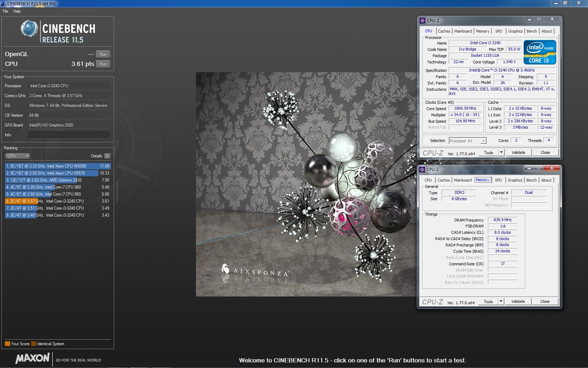Click the Core Speed value 3569.59 MHz
588x368 pixels.
465,109
